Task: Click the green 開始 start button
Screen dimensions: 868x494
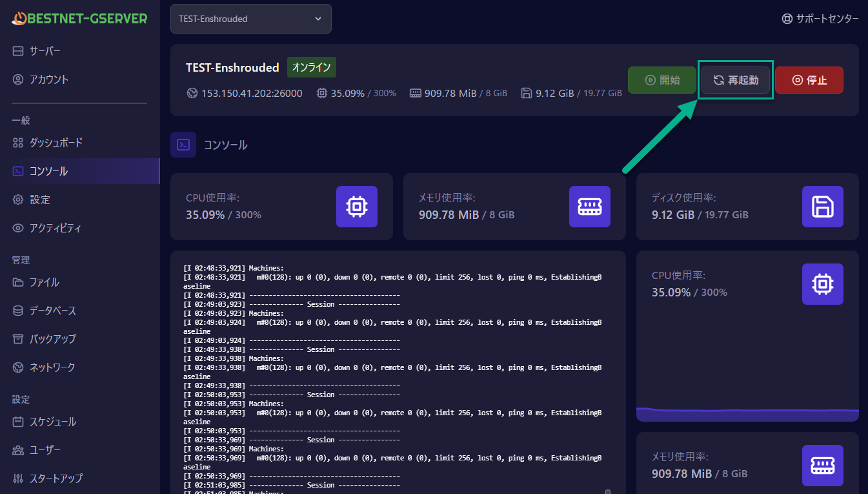Action: point(662,80)
